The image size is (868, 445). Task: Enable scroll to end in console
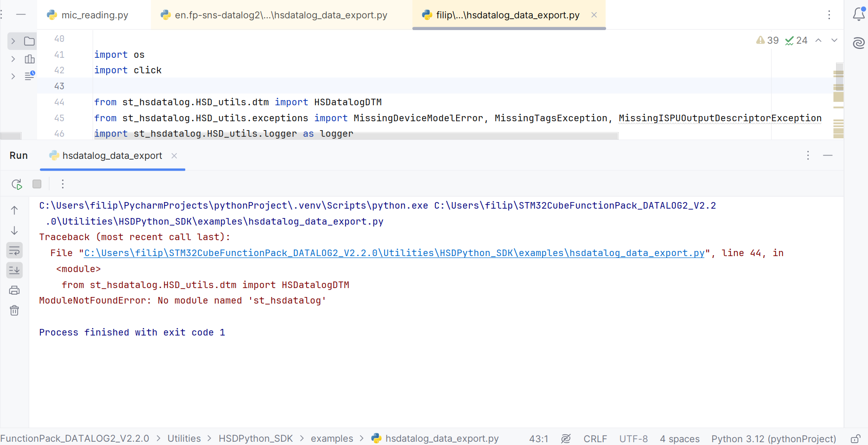[x=14, y=270]
